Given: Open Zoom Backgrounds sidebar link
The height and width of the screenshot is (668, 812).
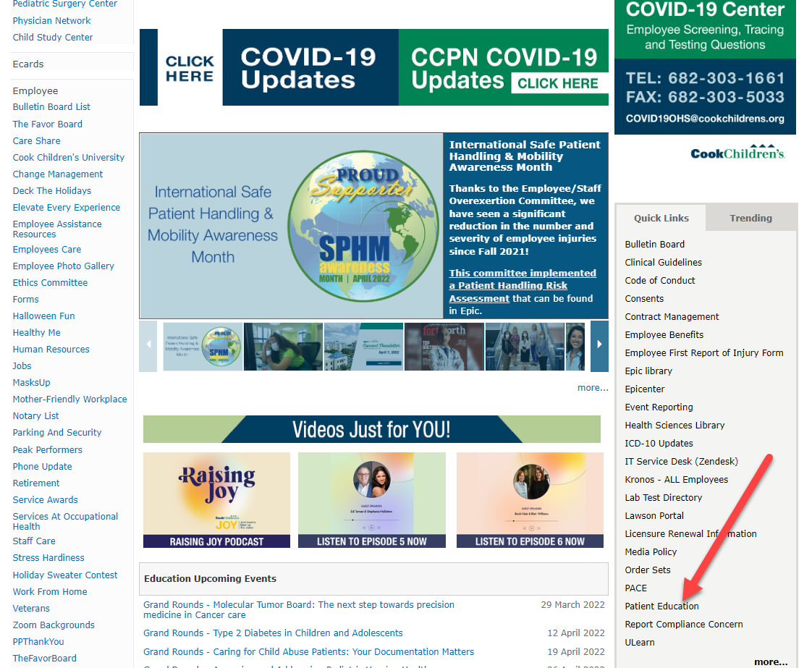Looking at the screenshot, I should pyautogui.click(x=54, y=625).
